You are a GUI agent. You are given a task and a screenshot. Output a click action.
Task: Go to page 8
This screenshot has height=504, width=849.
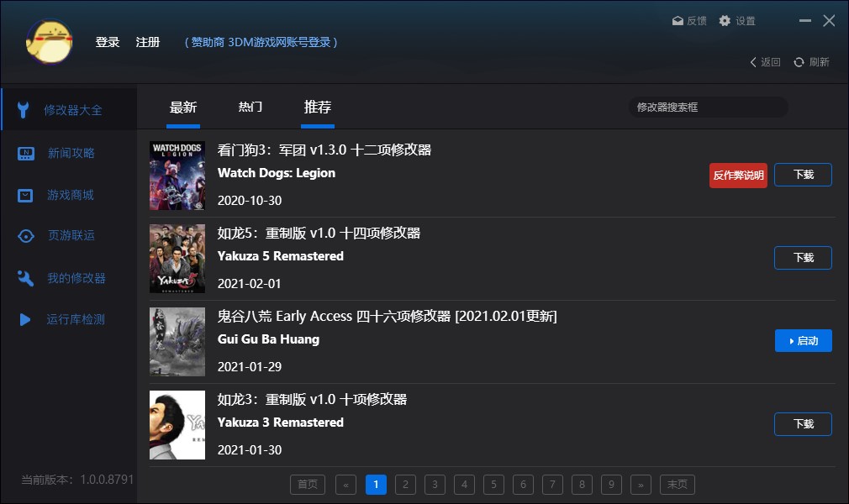(x=582, y=485)
